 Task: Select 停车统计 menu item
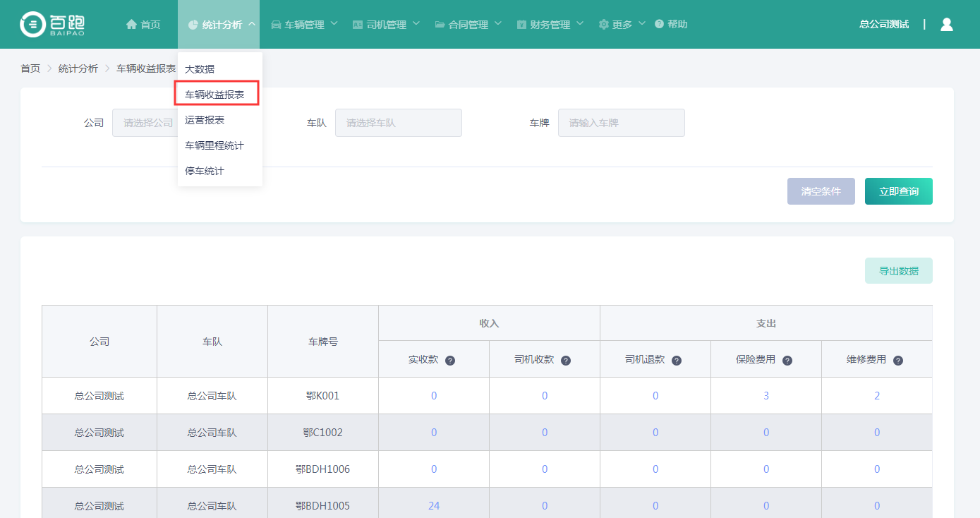(x=205, y=171)
